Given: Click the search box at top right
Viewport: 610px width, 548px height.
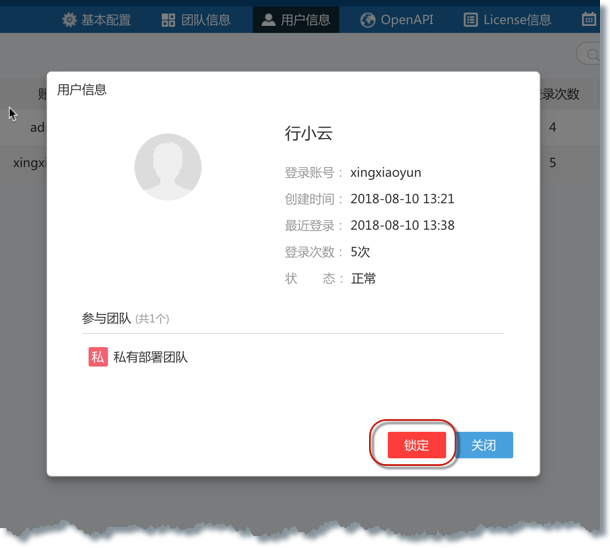Looking at the screenshot, I should 590,54.
